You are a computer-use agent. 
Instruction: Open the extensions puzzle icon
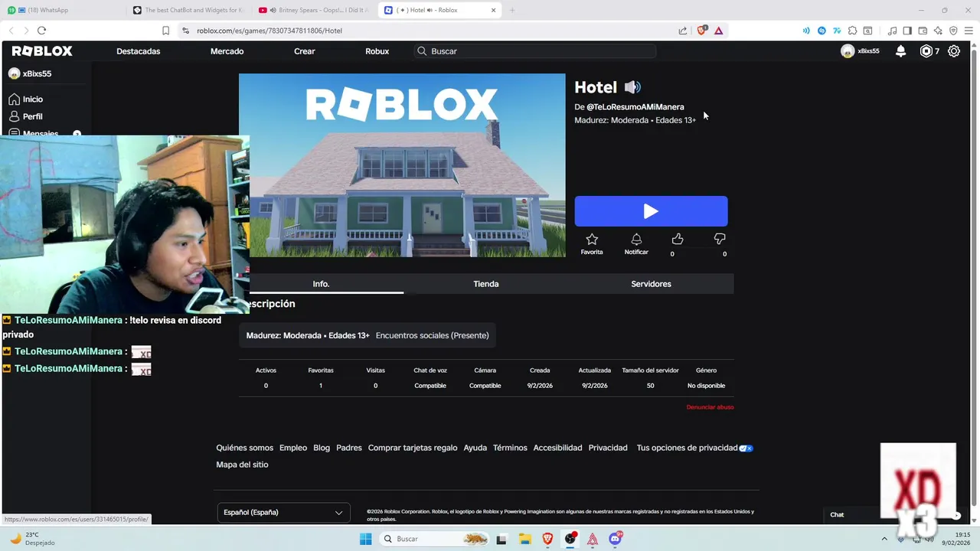point(852,31)
